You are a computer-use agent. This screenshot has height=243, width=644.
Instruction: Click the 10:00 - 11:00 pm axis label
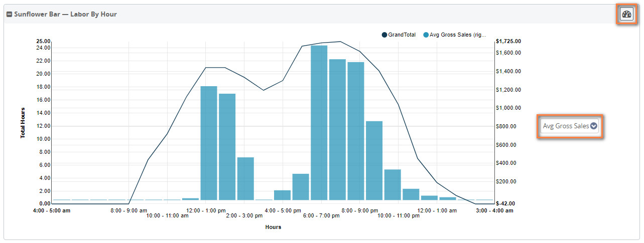[x=398, y=216]
